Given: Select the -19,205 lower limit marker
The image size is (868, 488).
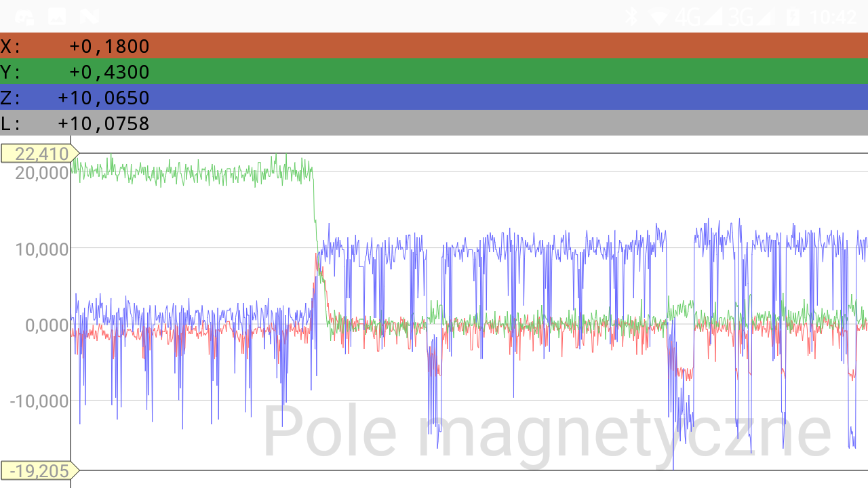Looking at the screenshot, I should [x=40, y=470].
